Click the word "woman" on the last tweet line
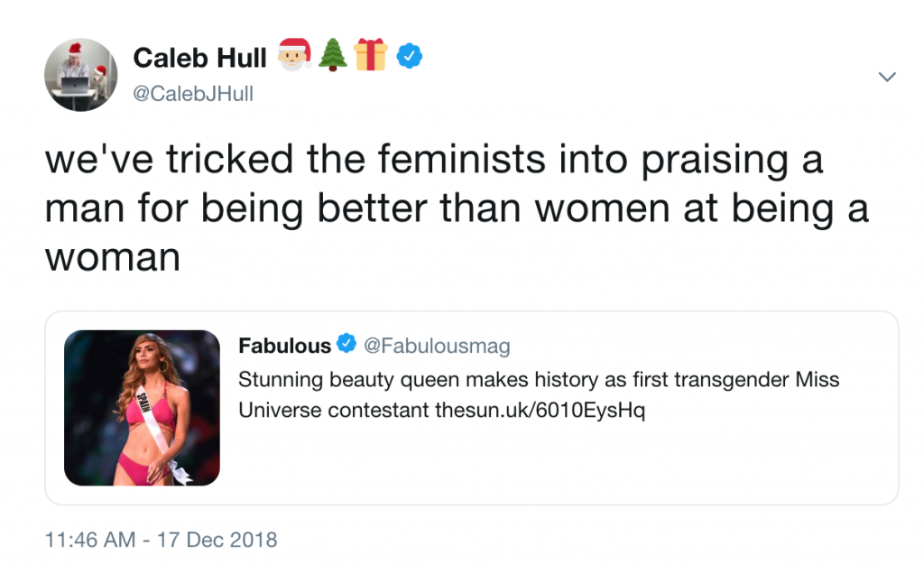This screenshot has width=924, height=573. pos(112,258)
